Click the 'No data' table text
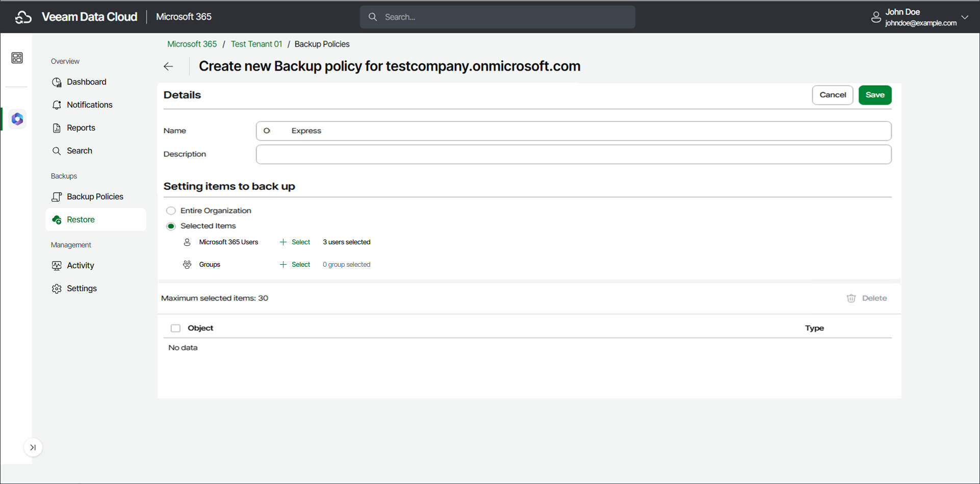 (x=183, y=348)
